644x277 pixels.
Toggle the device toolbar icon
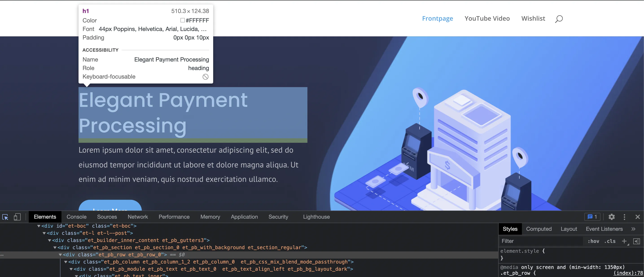pos(17,217)
